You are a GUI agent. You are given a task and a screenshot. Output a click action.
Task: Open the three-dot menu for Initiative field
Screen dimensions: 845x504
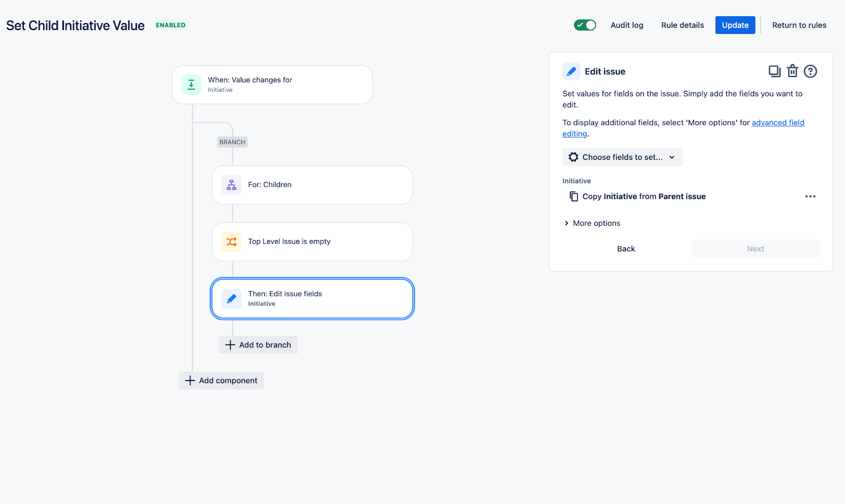point(810,196)
